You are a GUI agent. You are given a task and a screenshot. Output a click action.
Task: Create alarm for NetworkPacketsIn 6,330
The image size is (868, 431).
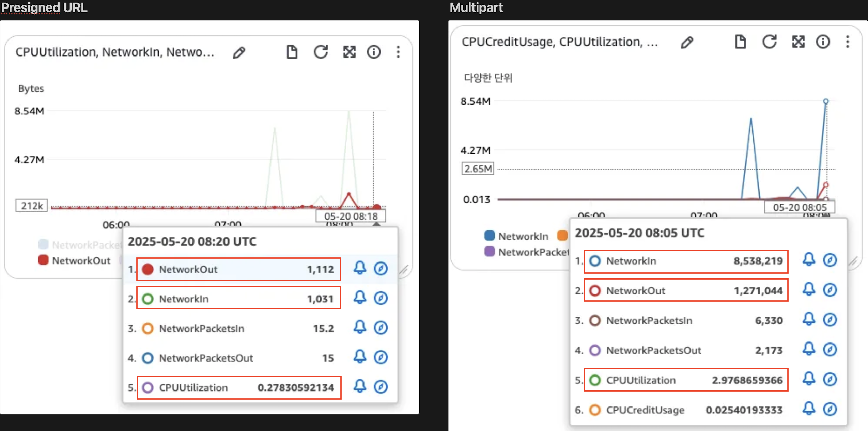point(809,319)
